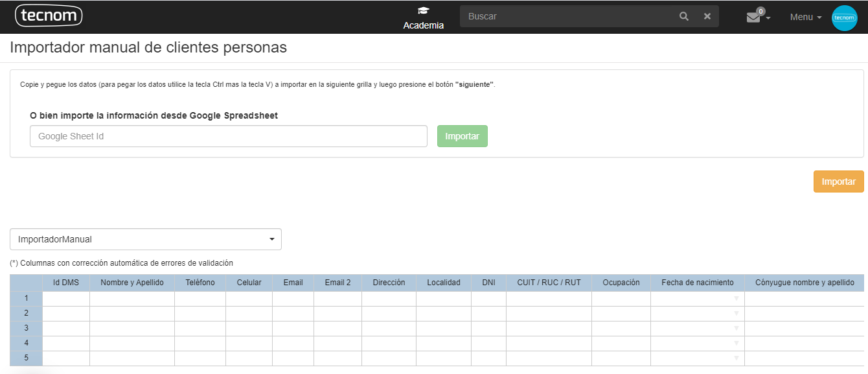Image resolution: width=868 pixels, height=374 pixels.
Task: Select row header 1
Action: [27, 299]
